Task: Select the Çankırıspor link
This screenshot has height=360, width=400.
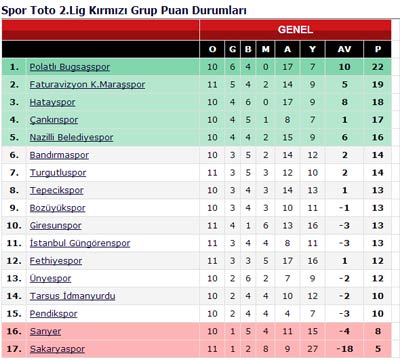Action: point(54,120)
